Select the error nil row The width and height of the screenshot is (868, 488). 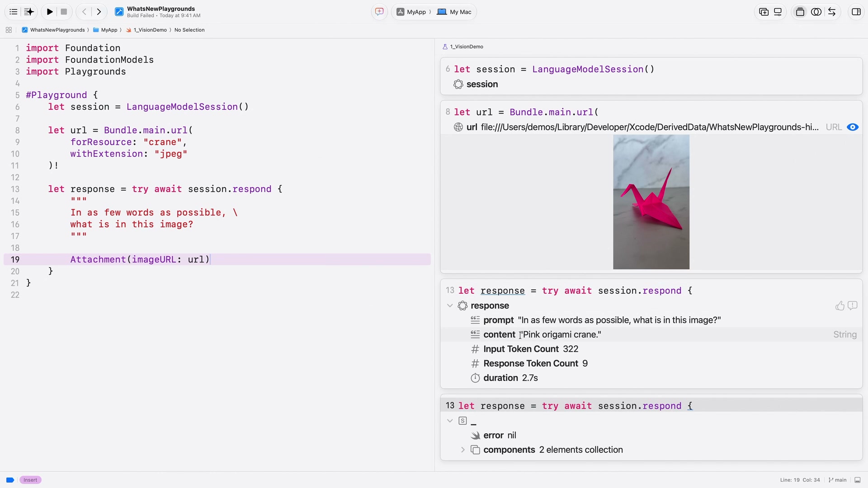651,435
